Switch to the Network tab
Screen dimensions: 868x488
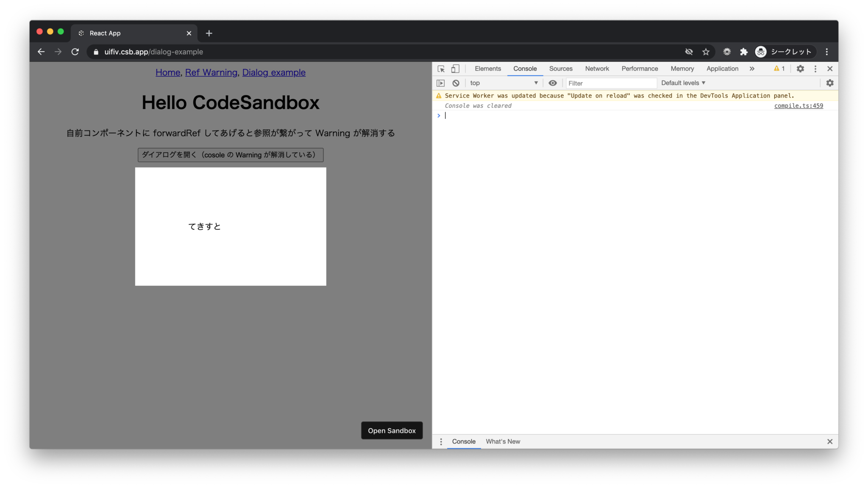[597, 68]
